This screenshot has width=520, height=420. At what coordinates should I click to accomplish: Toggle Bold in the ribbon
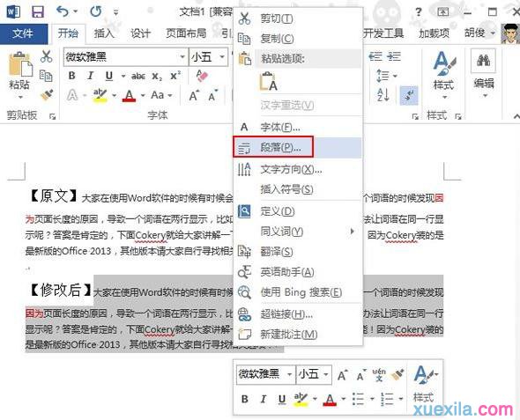click(x=71, y=76)
